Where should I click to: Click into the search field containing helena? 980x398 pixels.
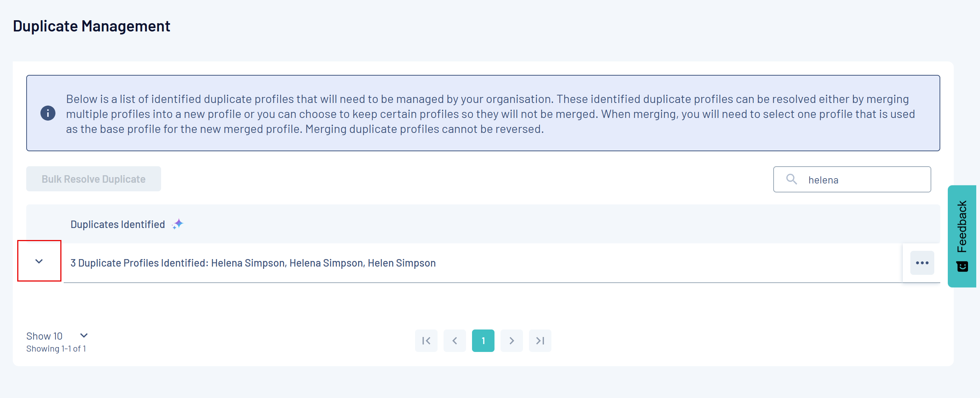click(863, 180)
